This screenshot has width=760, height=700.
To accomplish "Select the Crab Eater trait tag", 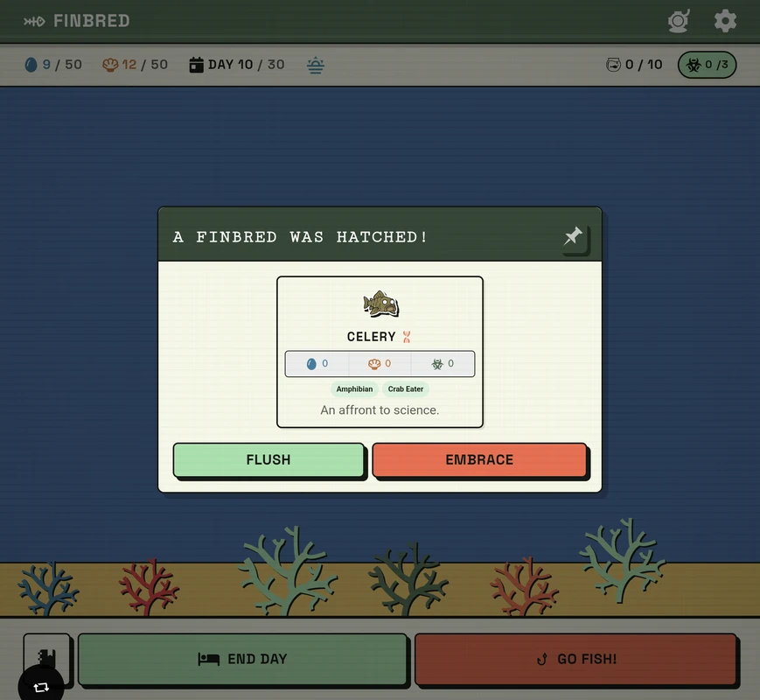I will pyautogui.click(x=405, y=388).
